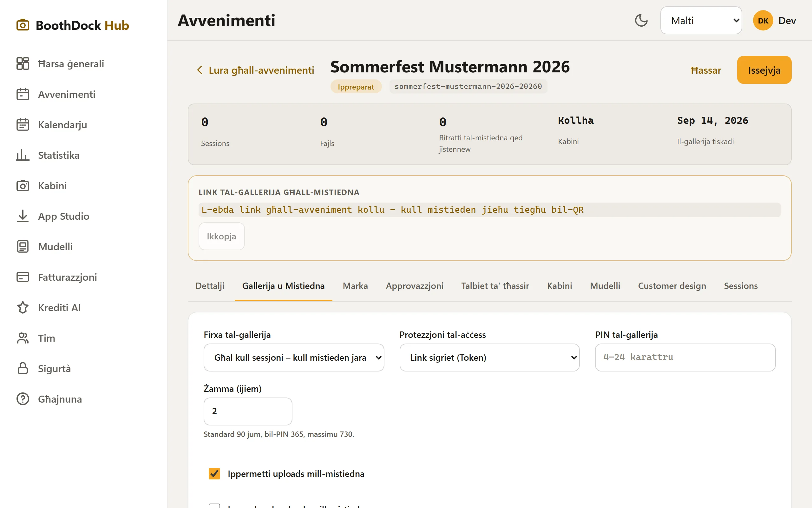Viewport: 812px width, 508px height.
Task: Click the Għajnuna help icon
Action: 23,399
